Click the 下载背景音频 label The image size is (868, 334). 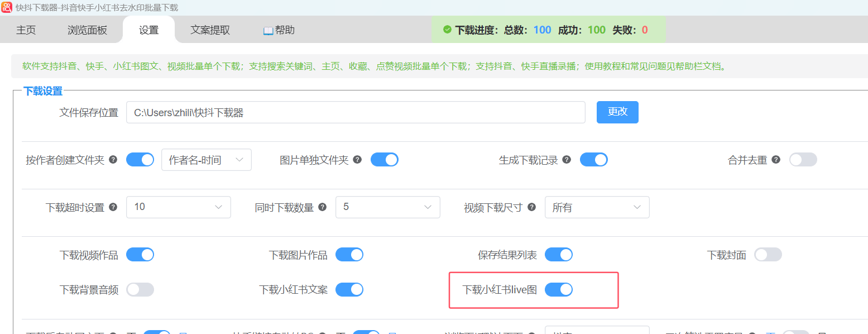(89, 290)
